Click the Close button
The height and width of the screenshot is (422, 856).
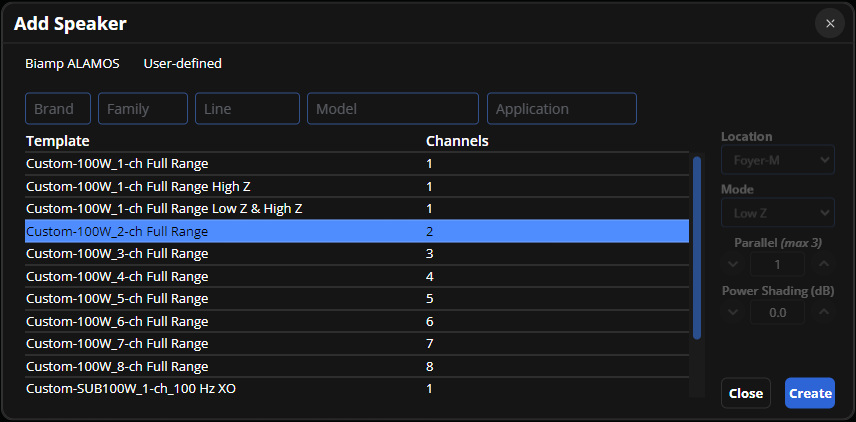point(746,393)
